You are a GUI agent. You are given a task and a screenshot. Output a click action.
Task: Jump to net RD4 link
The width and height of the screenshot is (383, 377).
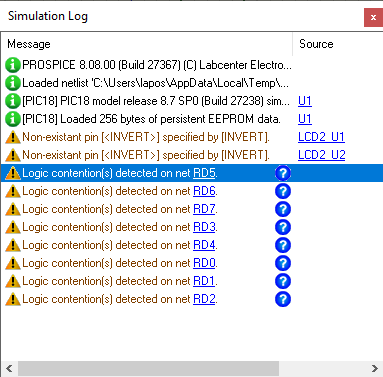pyautogui.click(x=204, y=245)
